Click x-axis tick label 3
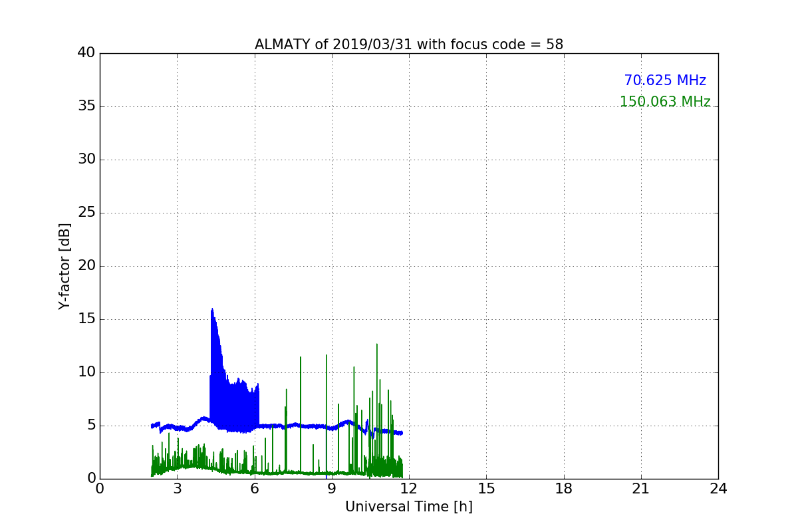The image size is (798, 532). click(x=177, y=489)
